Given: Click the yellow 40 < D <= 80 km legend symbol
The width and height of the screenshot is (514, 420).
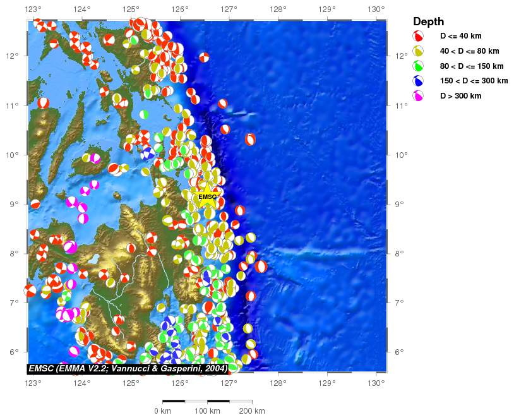Looking at the screenshot, I should pyautogui.click(x=418, y=51).
